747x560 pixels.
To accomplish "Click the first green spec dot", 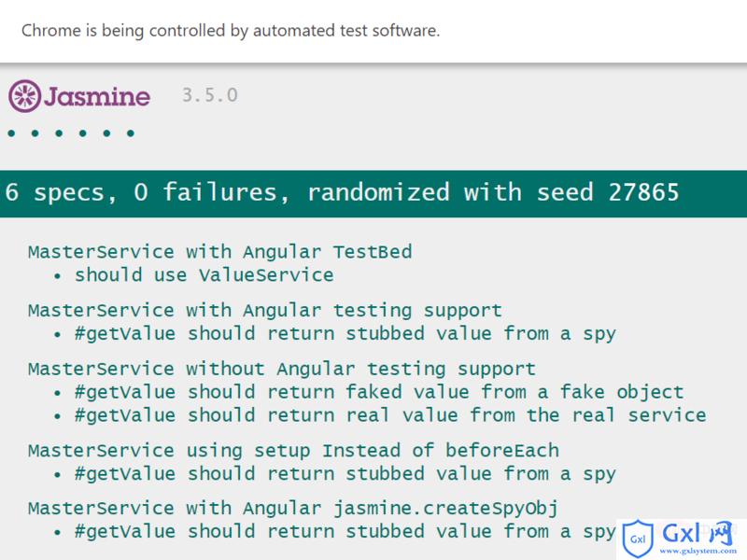I will click(11, 133).
